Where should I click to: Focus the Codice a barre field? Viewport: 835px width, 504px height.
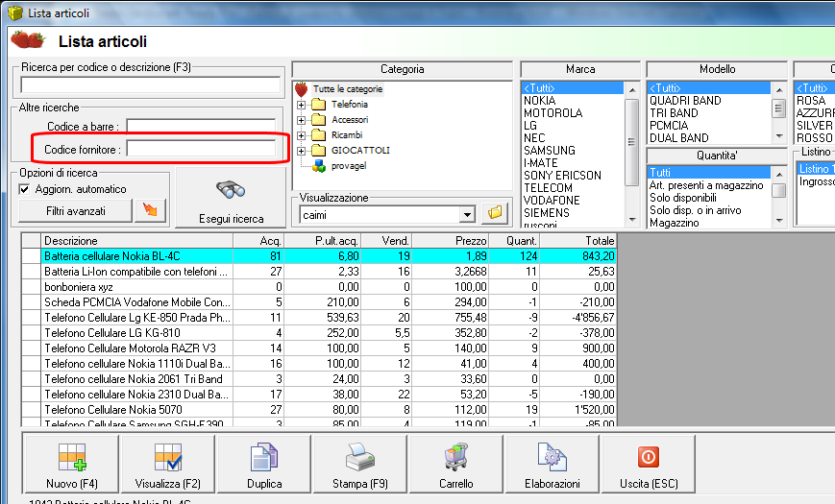201,127
